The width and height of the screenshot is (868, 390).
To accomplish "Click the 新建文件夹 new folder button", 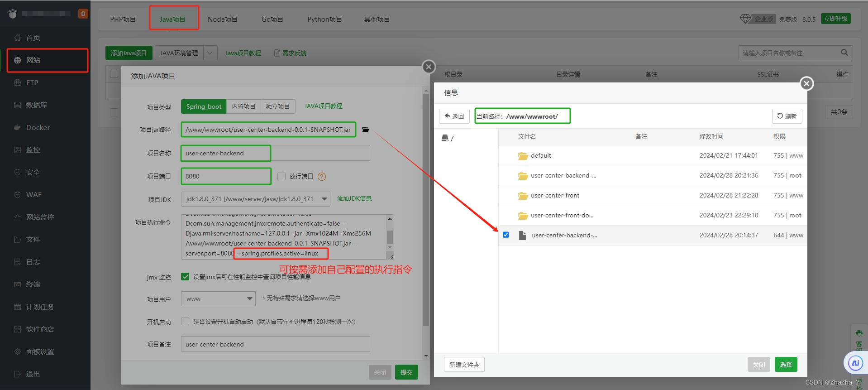I will coord(464,364).
